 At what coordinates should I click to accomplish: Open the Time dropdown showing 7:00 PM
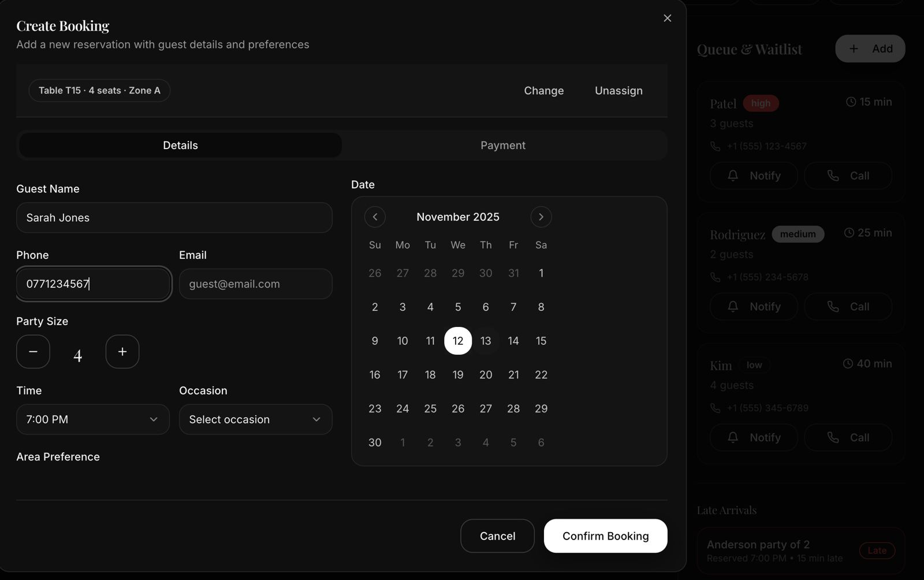click(92, 419)
